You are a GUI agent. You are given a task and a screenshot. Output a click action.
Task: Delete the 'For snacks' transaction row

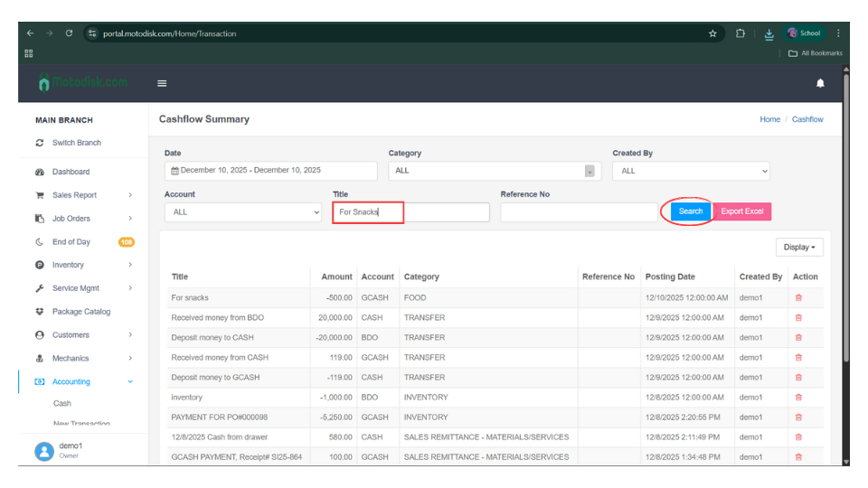point(798,297)
